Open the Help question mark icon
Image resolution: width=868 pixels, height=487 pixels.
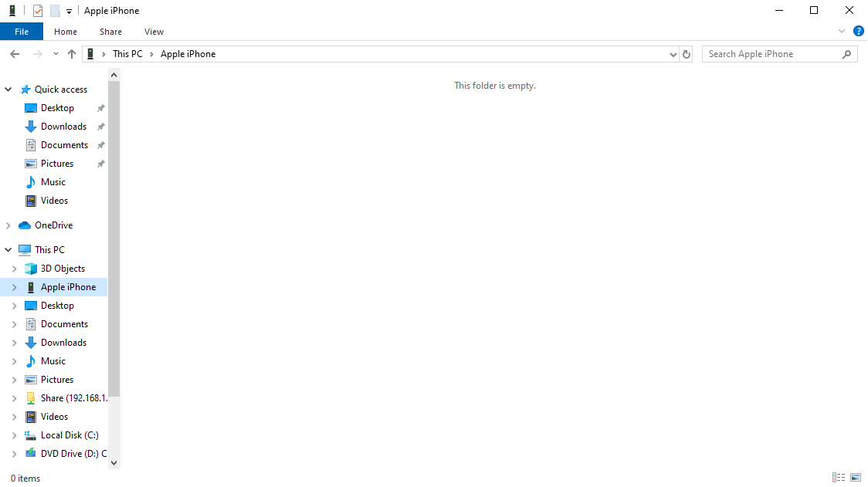coord(858,31)
